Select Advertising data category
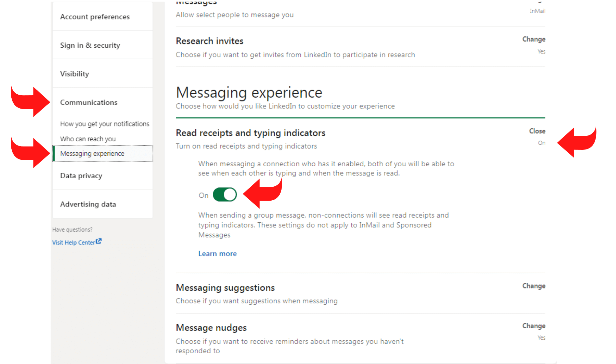Image resolution: width=616 pixels, height=364 pixels. pos(88,204)
